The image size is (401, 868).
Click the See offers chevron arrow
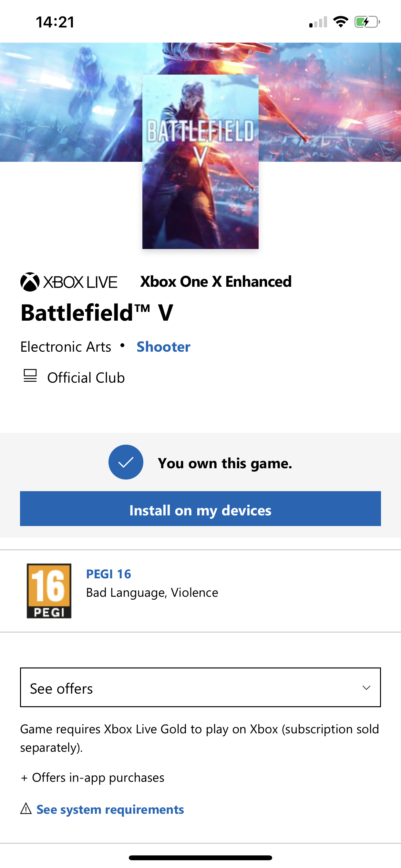click(x=366, y=688)
